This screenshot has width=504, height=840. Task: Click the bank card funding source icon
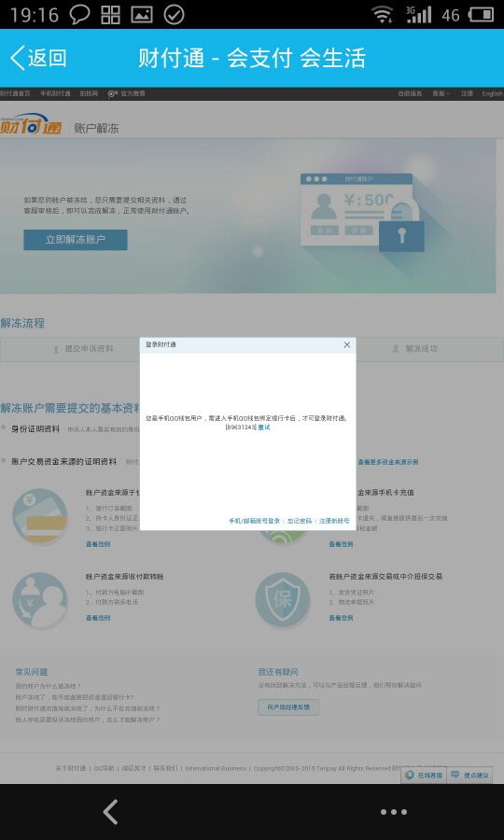click(x=40, y=517)
